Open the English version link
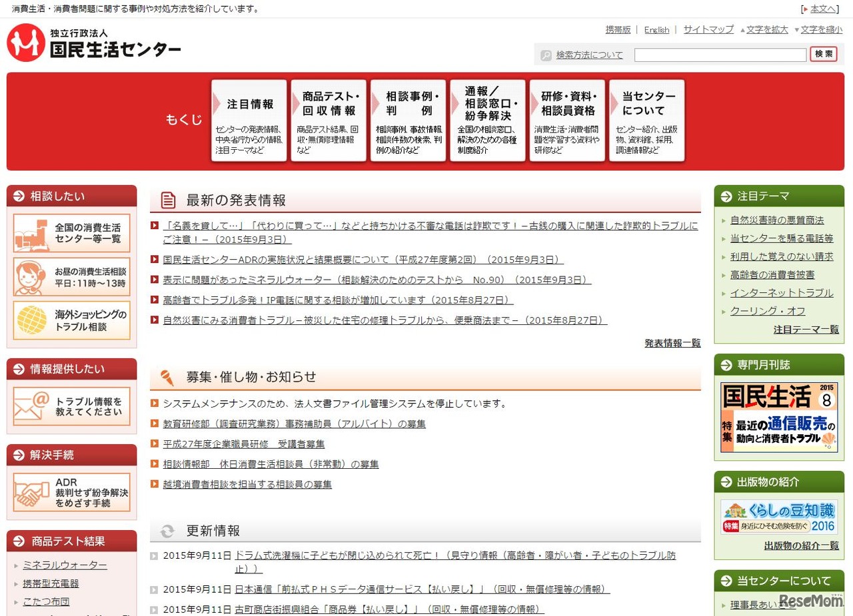The image size is (853, 616). [656, 30]
